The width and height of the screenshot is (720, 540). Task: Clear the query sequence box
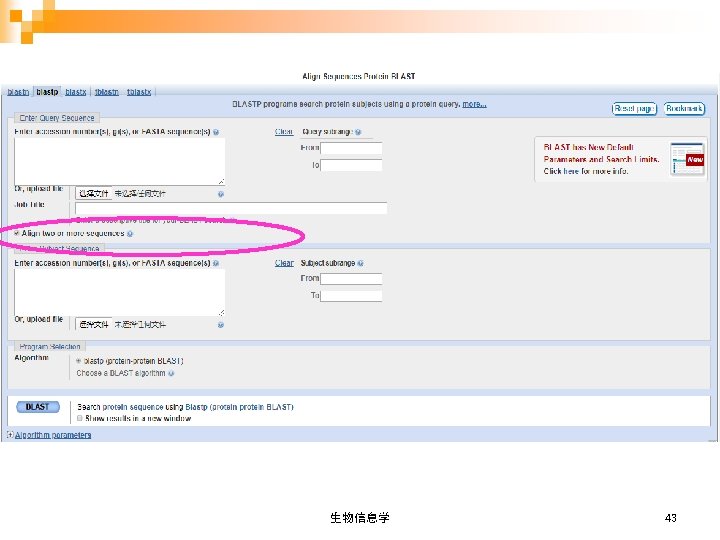point(284,132)
